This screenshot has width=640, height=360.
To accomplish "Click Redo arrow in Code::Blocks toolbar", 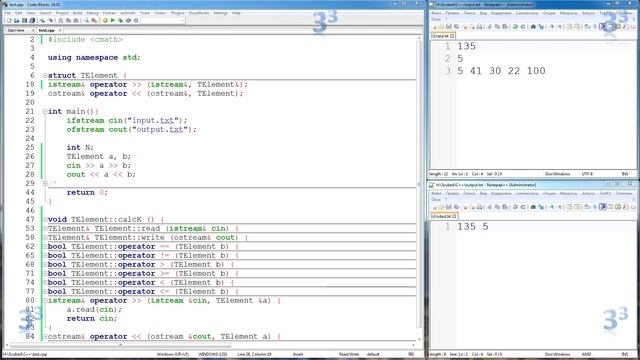I will tap(51, 20).
